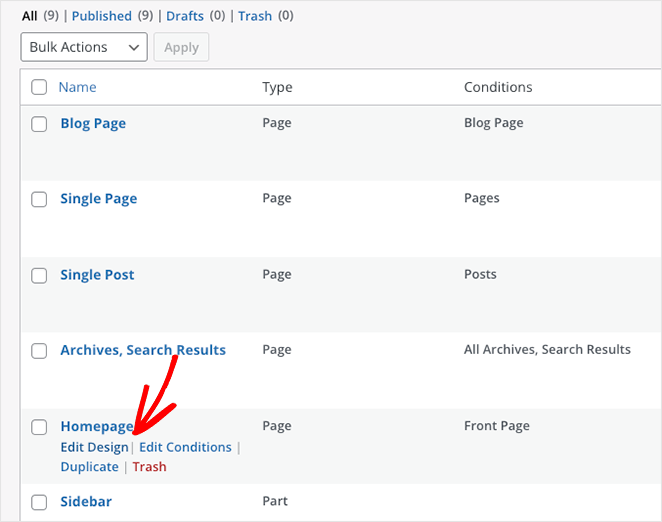
Task: Check the Archives, Search Results row checkbox
Action: (x=39, y=351)
